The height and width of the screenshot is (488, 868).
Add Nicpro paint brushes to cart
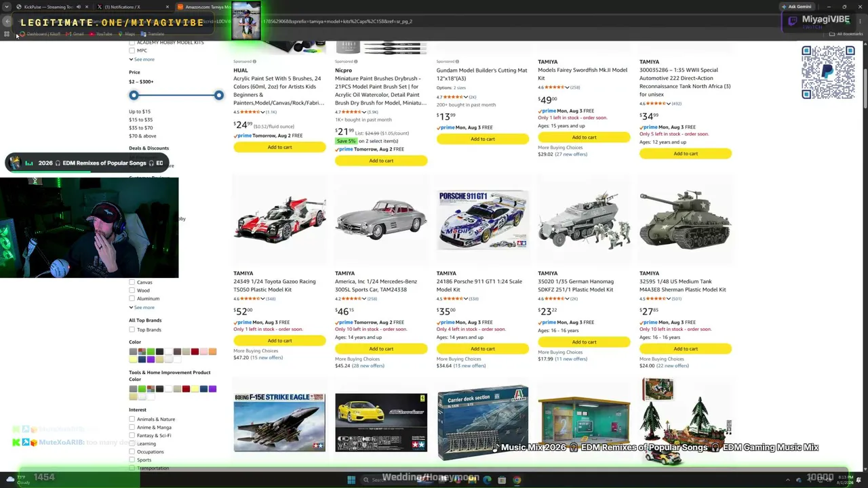(x=381, y=161)
